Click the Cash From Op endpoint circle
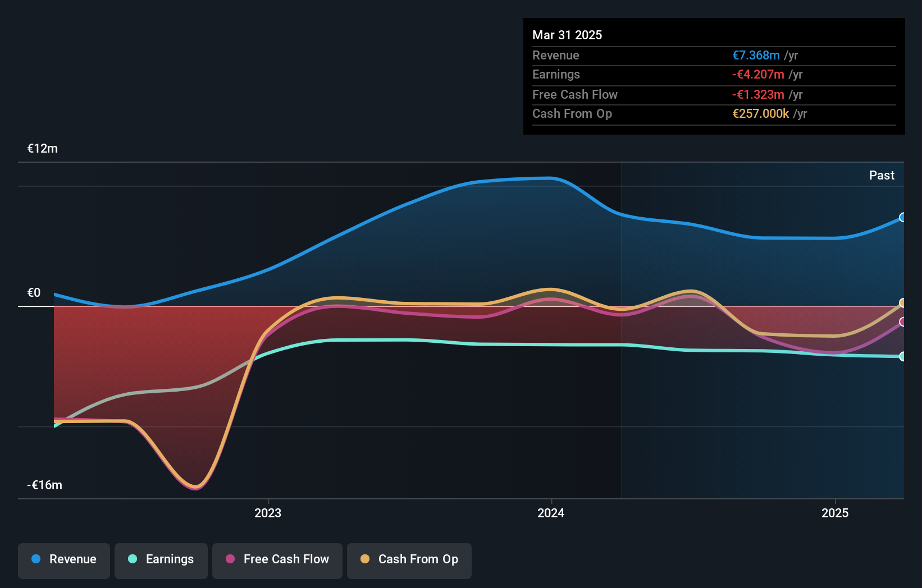Image resolution: width=922 pixels, height=588 pixels. tap(902, 303)
